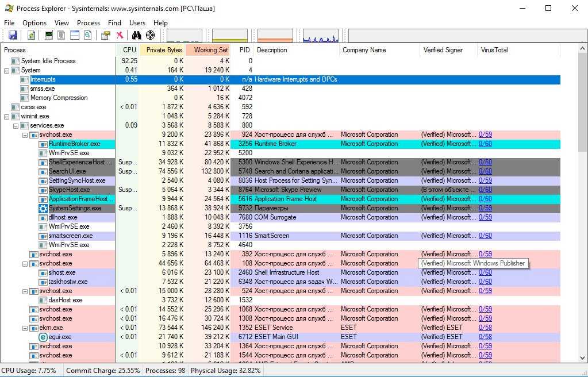Click the crosshair Find Window's Process icon

151,36
